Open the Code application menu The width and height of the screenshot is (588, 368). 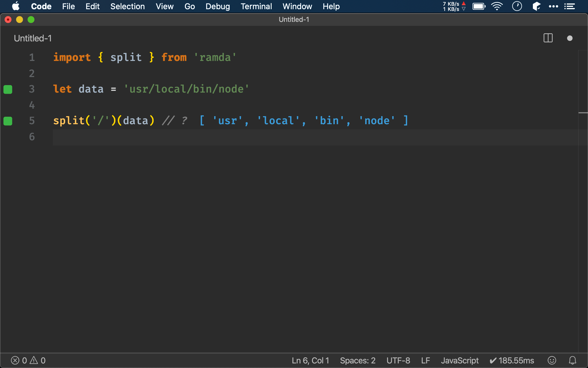pyautogui.click(x=41, y=6)
